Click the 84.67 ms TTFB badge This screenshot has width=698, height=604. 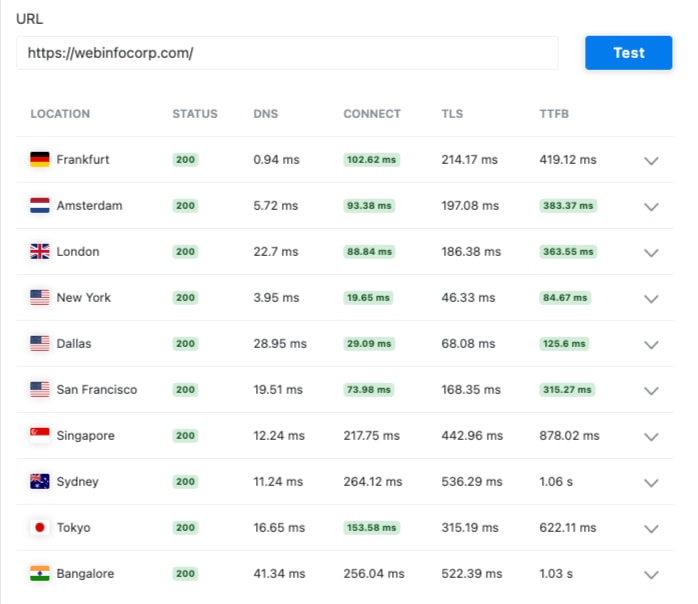pos(565,297)
